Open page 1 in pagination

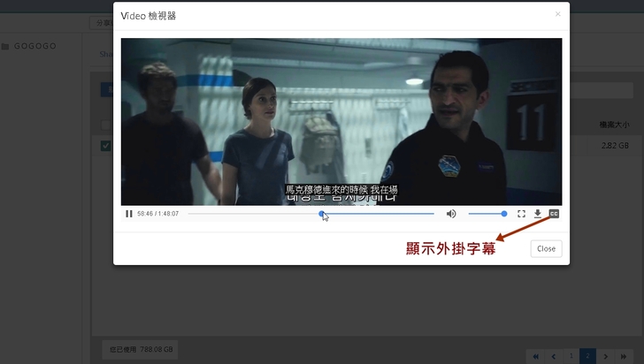(x=571, y=356)
